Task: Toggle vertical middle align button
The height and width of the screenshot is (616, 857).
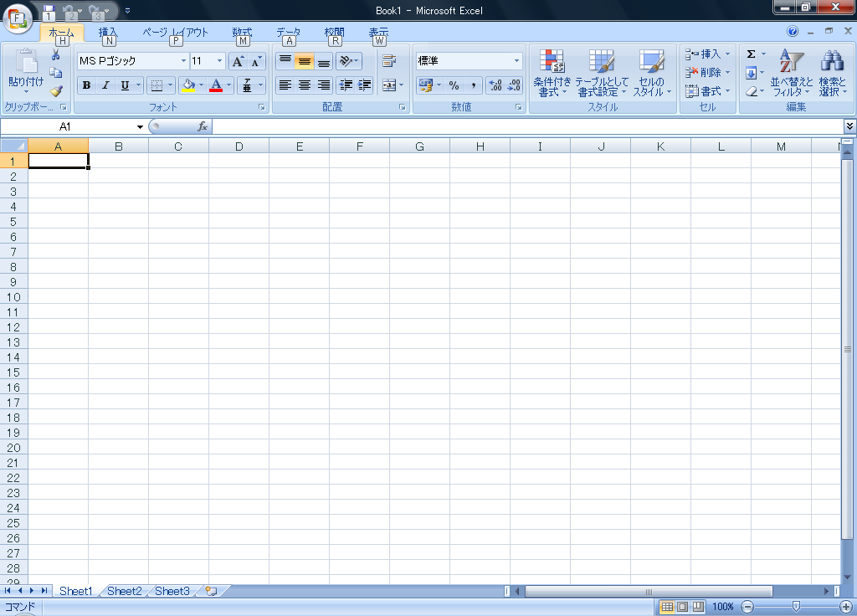Action: tap(305, 61)
